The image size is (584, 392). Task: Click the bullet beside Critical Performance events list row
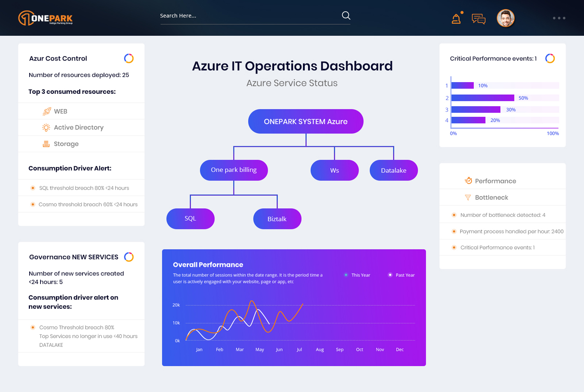[x=454, y=248]
